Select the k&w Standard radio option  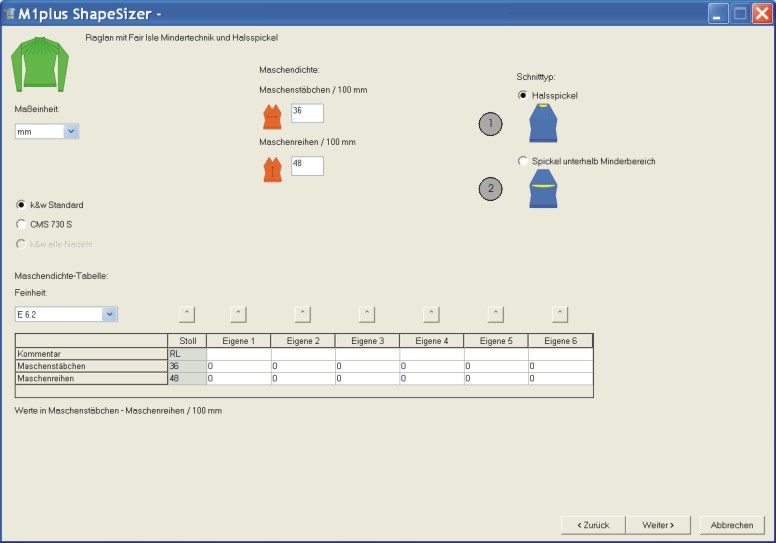pos(22,205)
